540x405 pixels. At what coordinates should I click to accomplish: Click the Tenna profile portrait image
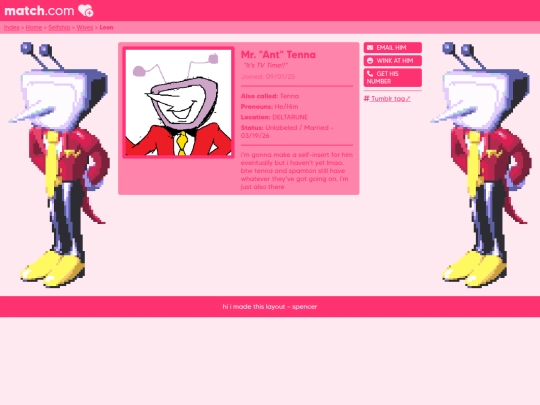(178, 103)
